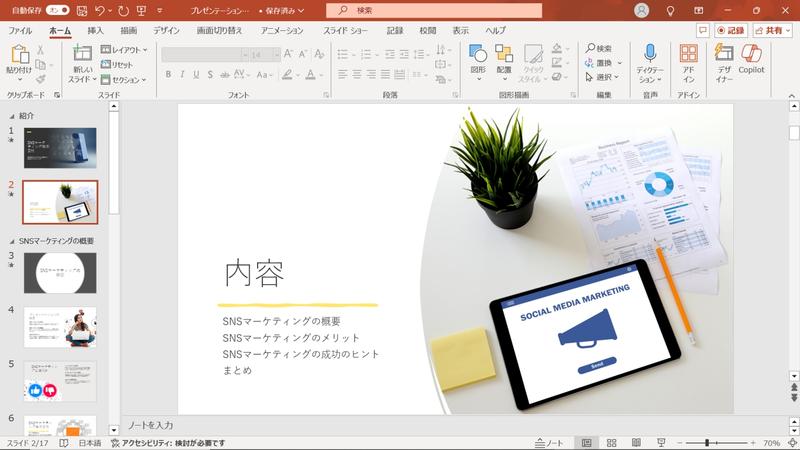Switch to slide sorter view in status bar

point(611,442)
